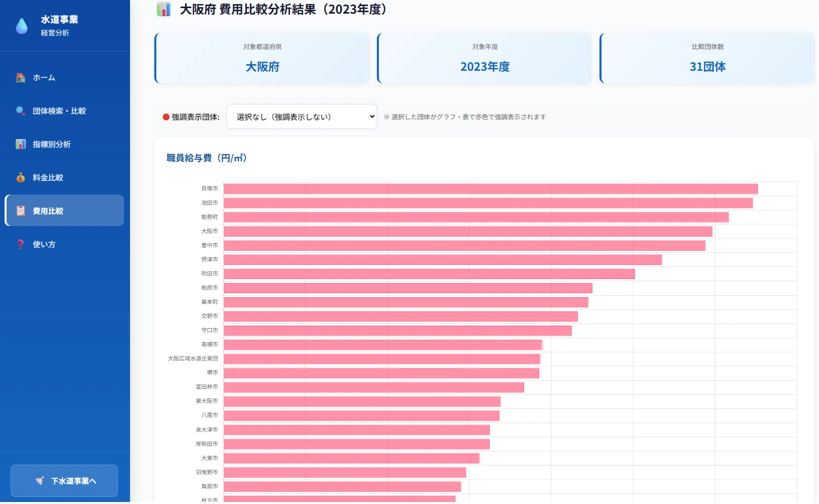The image size is (819, 504).
Task: Click the magnifier icon for 団体検索・比較
Action: pyautogui.click(x=21, y=111)
